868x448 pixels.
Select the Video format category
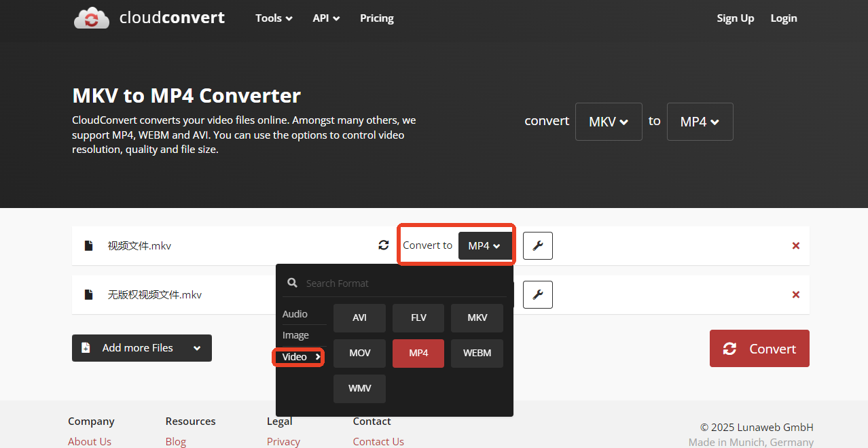(x=300, y=357)
